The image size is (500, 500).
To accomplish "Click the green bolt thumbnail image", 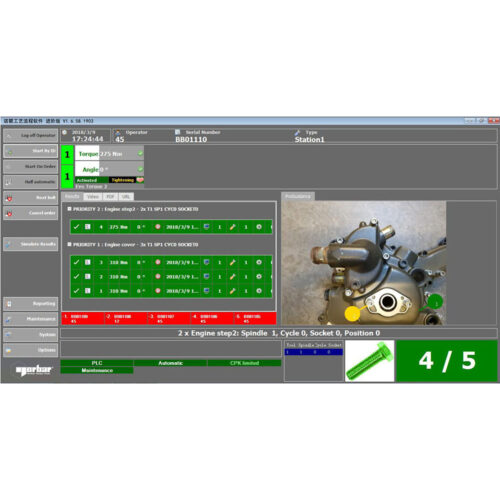I will tap(370, 361).
